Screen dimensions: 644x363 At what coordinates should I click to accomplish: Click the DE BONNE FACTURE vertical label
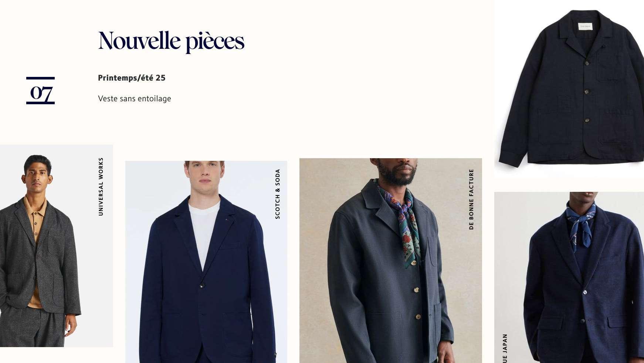(x=471, y=200)
